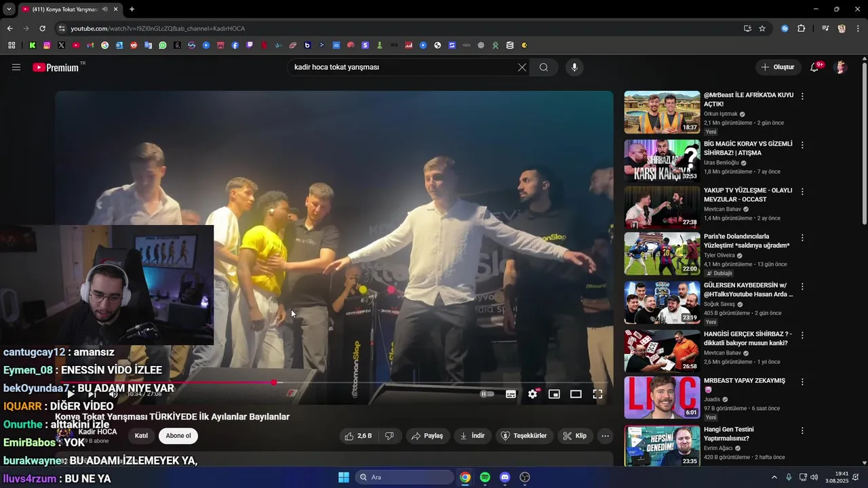The image size is (868, 488).
Task: Create a clip with Klip
Action: click(575, 436)
